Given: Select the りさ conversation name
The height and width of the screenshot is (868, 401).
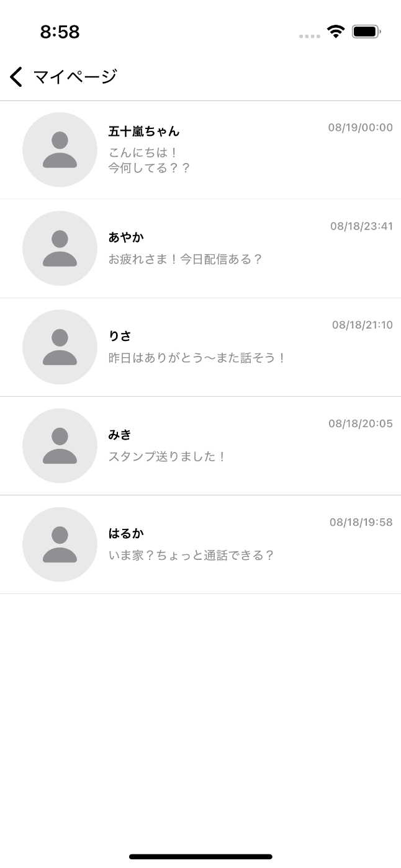Looking at the screenshot, I should pos(120,336).
